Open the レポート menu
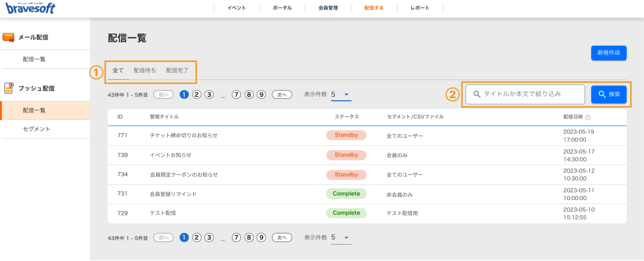 pos(420,8)
